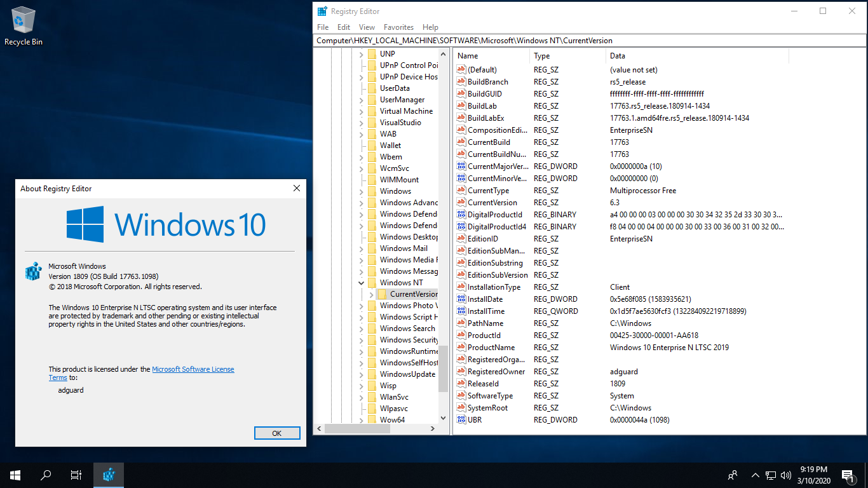868x488 pixels.
Task: Open the Microsoft Software License Terms link
Action: [193, 369]
